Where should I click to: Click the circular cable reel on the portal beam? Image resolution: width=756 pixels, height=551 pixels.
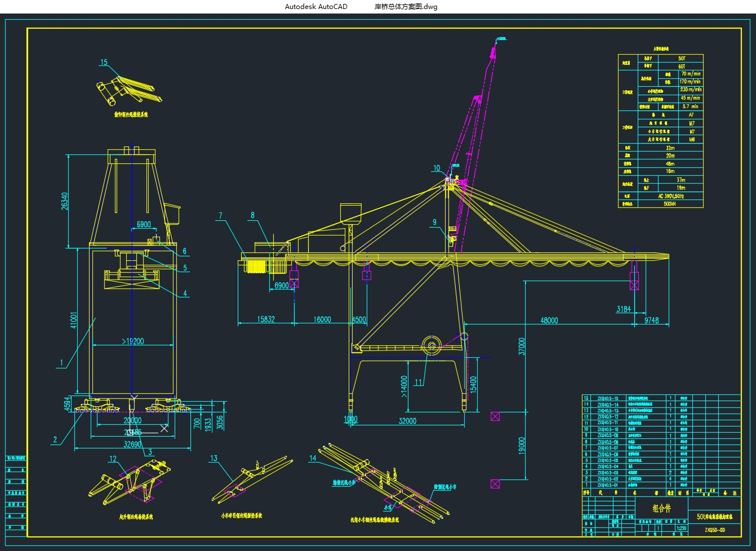pos(432,346)
